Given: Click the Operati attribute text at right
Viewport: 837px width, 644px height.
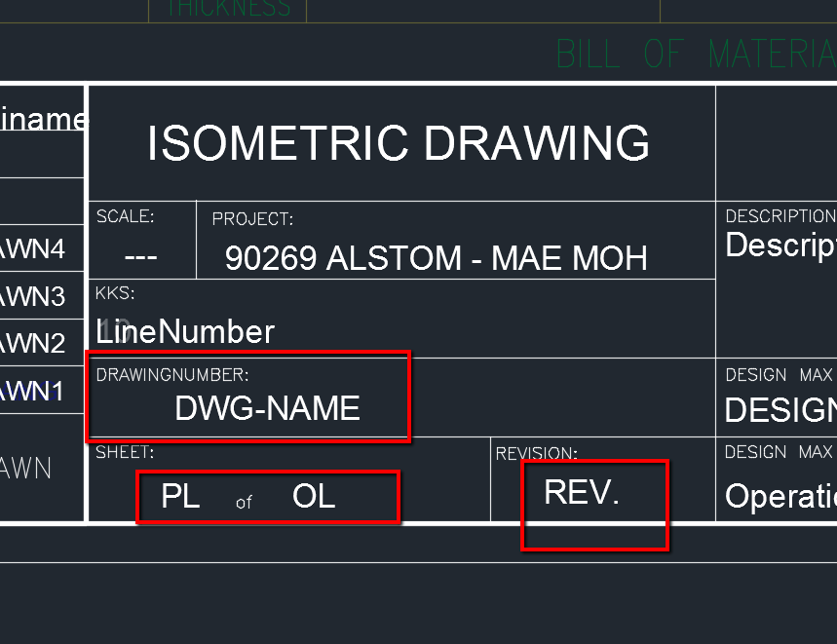Looking at the screenshot, I should pos(780,496).
